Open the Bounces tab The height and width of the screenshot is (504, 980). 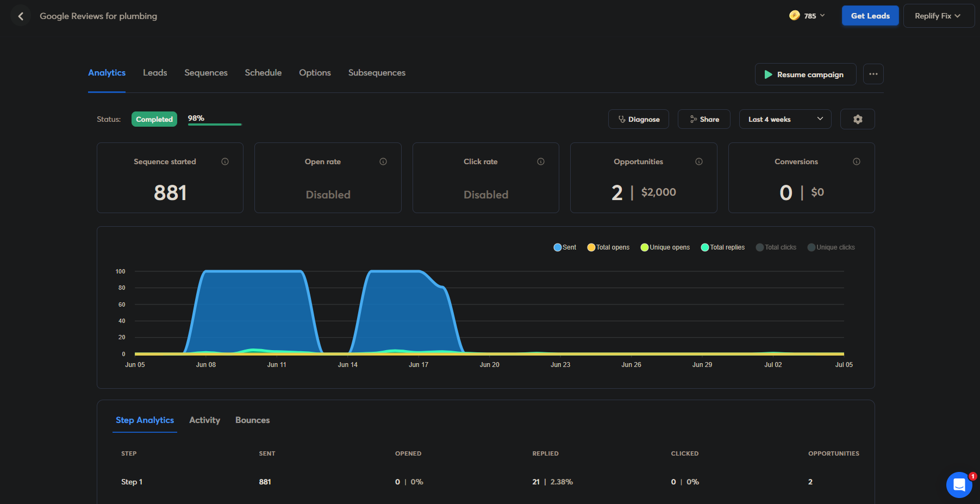252,420
